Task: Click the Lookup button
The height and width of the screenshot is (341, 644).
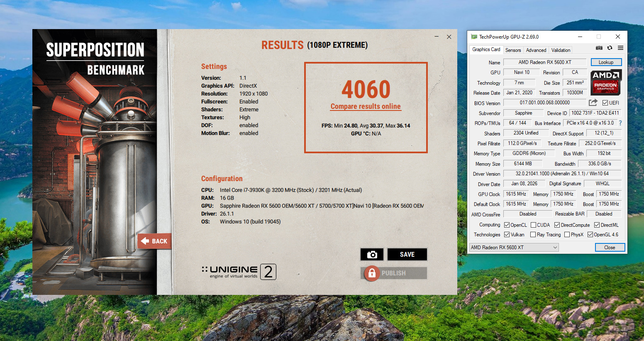Action: pos(606,62)
